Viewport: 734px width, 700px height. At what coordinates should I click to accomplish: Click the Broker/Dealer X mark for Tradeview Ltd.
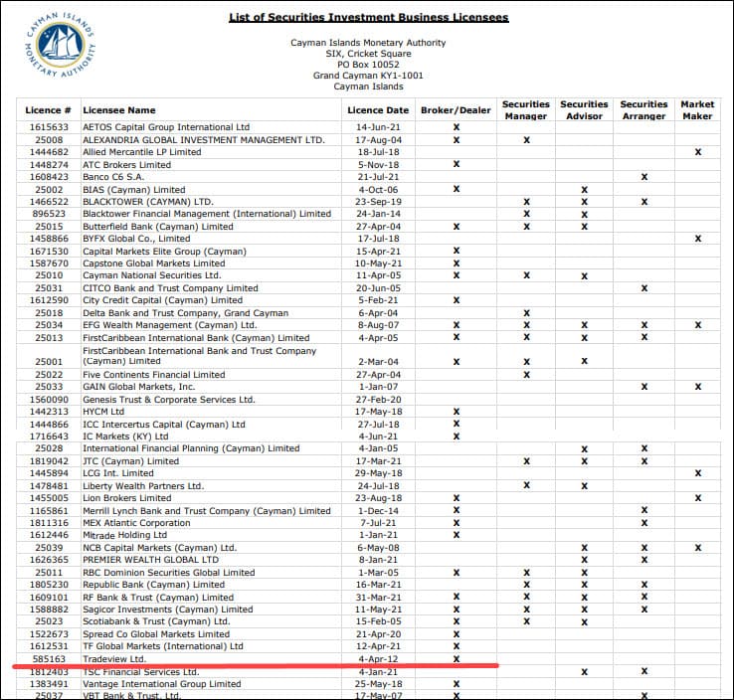pyautogui.click(x=457, y=658)
